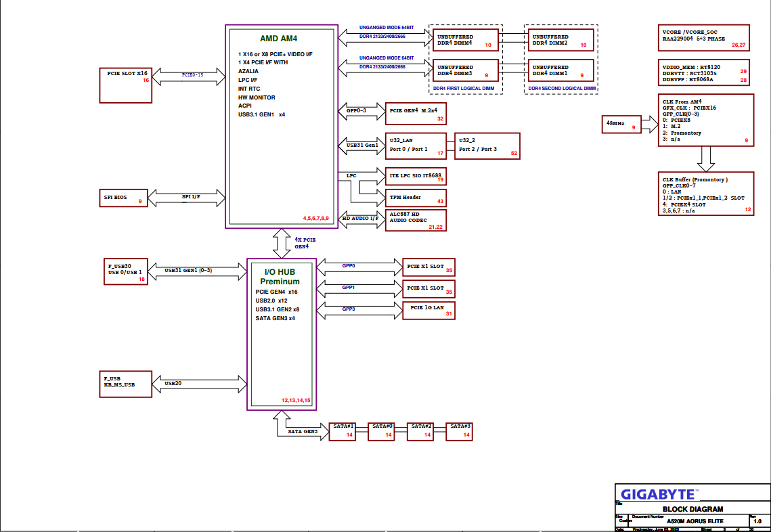Click the SATA GEN3 x4 line in I/O HUB

276,318
